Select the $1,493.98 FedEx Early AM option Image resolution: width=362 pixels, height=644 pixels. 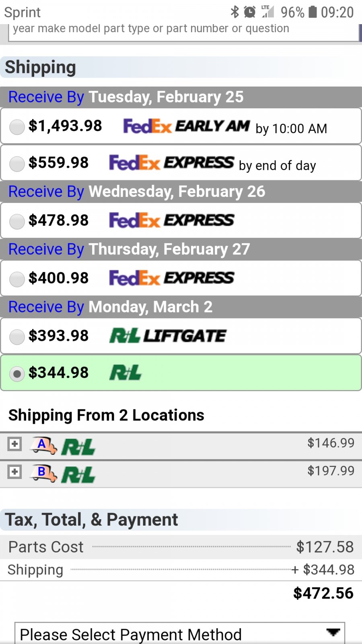[x=17, y=127]
